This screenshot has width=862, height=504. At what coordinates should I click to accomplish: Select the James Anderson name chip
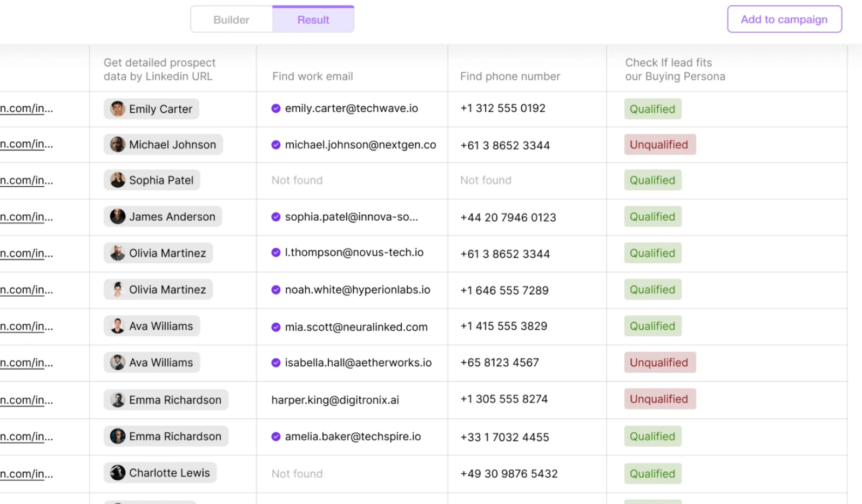pyautogui.click(x=163, y=217)
